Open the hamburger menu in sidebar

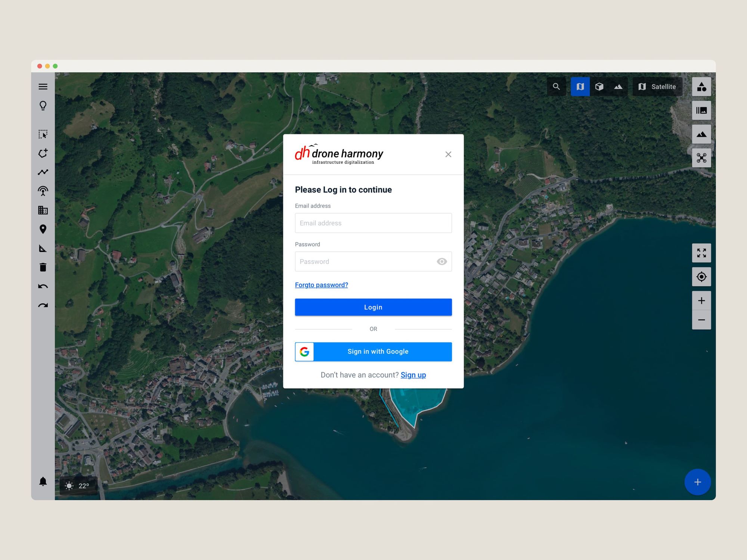(x=43, y=87)
